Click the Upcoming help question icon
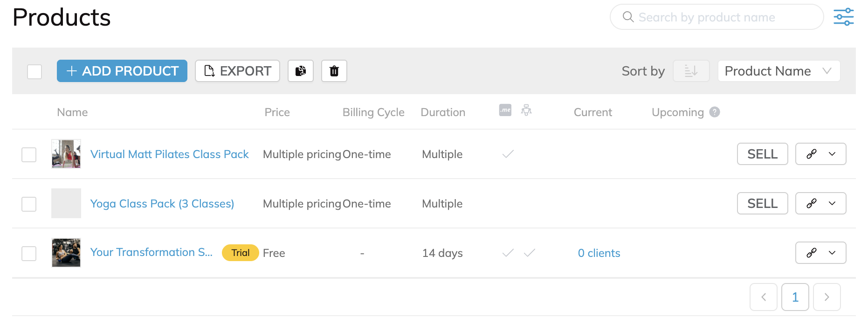 (x=715, y=112)
